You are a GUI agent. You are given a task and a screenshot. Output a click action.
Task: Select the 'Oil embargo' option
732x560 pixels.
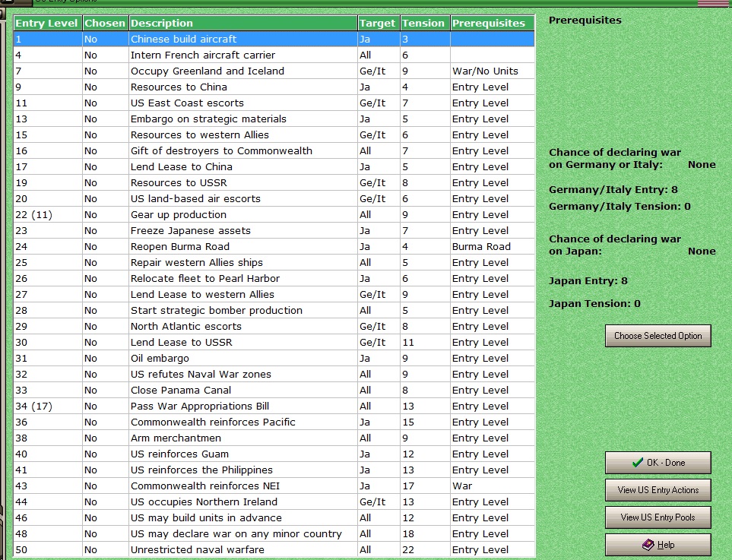(274, 359)
